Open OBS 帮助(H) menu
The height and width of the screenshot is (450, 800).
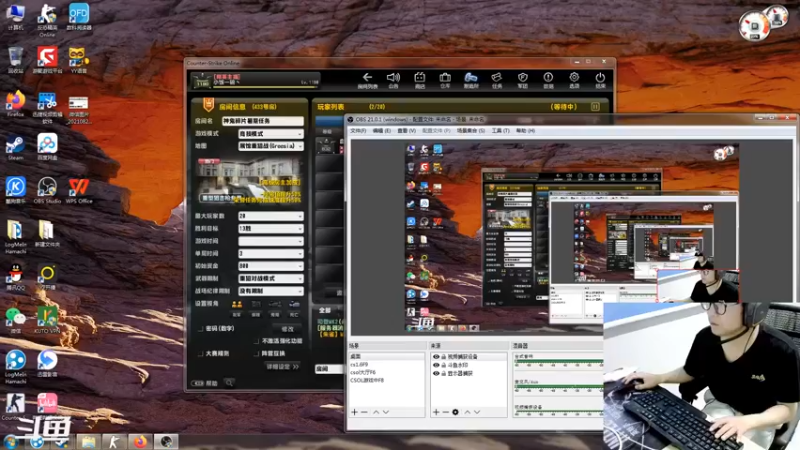tap(525, 131)
